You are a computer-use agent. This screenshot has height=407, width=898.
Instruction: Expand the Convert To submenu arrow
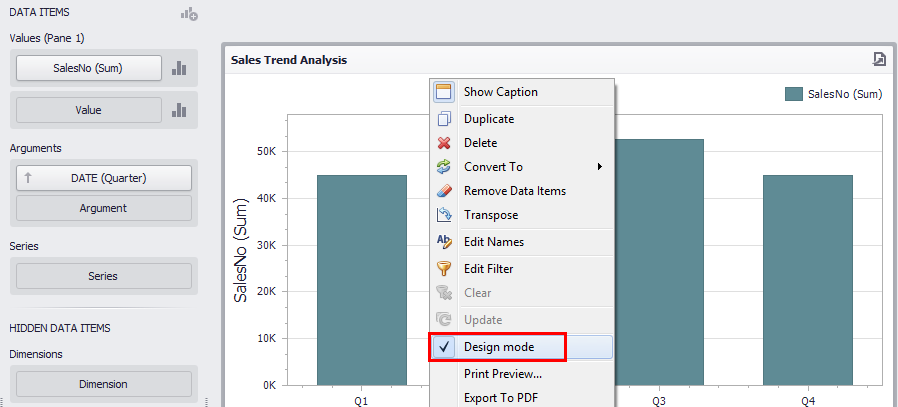point(599,167)
